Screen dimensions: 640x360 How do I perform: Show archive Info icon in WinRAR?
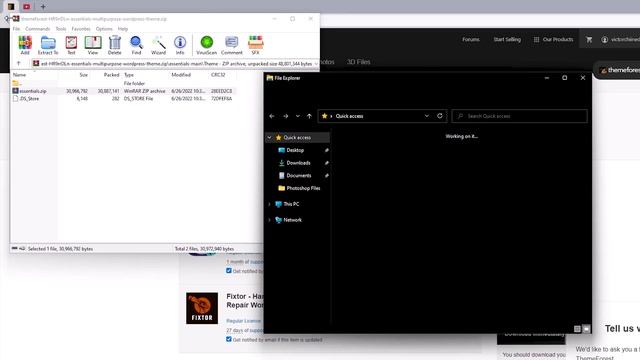(x=180, y=45)
